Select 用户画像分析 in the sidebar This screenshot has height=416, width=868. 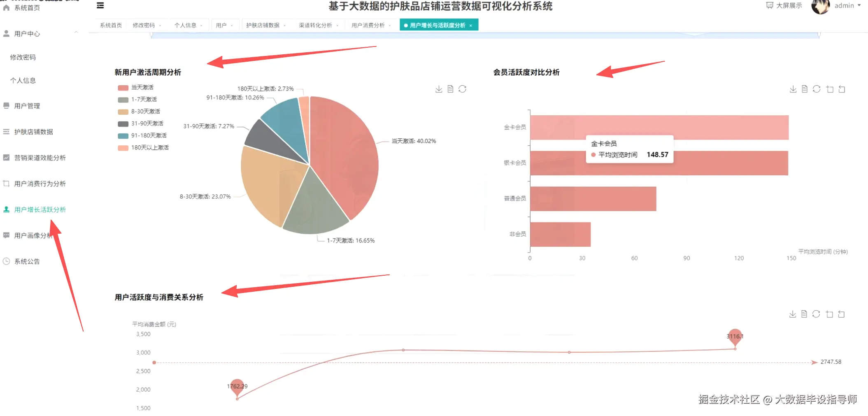(x=34, y=235)
